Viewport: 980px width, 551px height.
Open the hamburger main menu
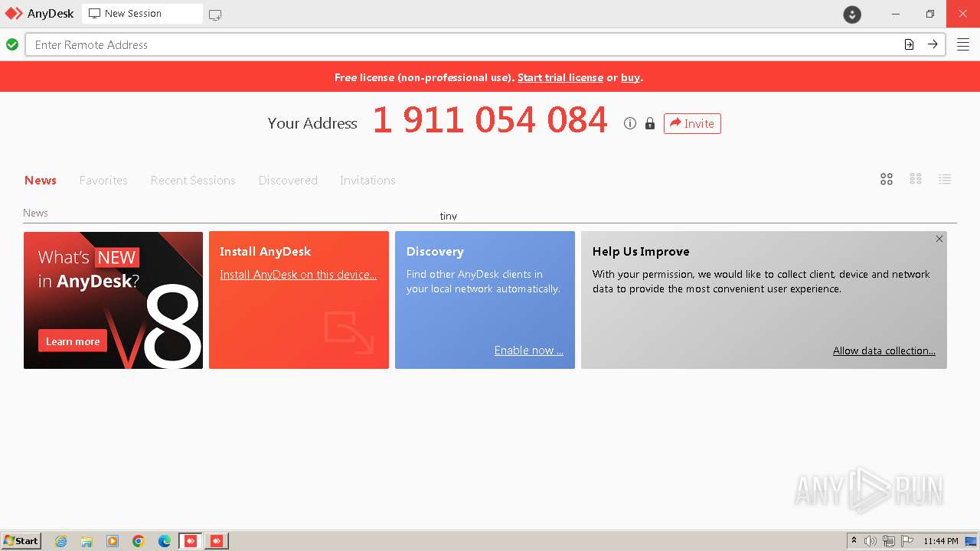(963, 44)
